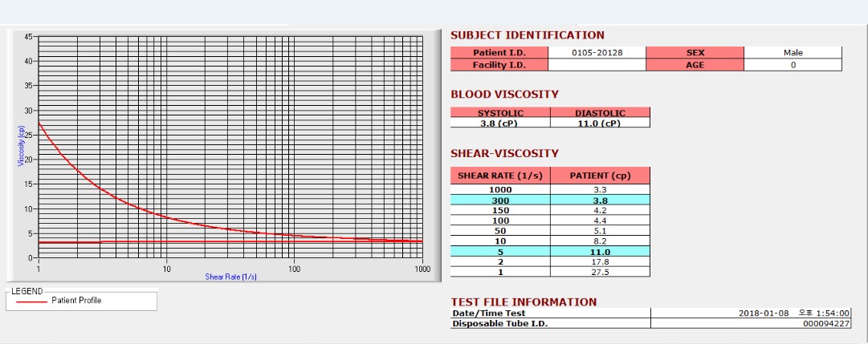Click the red Patient Profile legend line
Screen dimensions: 868x344
point(31,302)
